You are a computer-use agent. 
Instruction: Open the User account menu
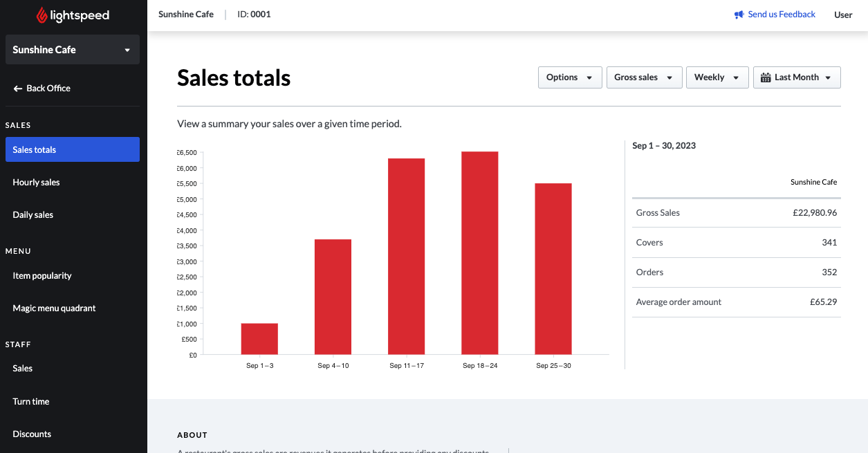pyautogui.click(x=843, y=15)
